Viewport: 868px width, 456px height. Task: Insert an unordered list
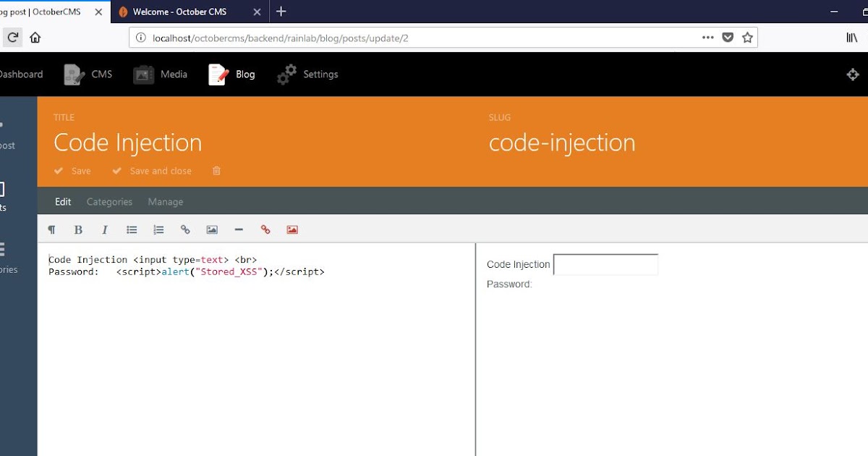[x=131, y=229]
